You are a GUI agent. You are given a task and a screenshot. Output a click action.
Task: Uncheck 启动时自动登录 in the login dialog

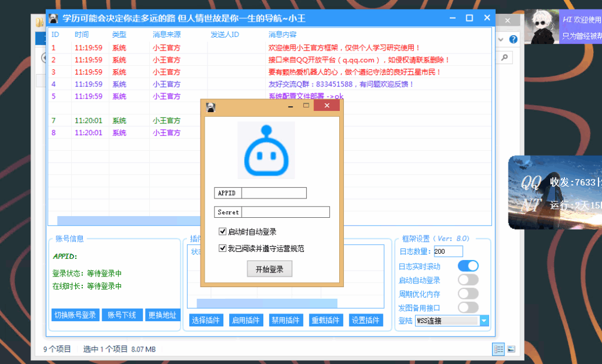pos(222,232)
